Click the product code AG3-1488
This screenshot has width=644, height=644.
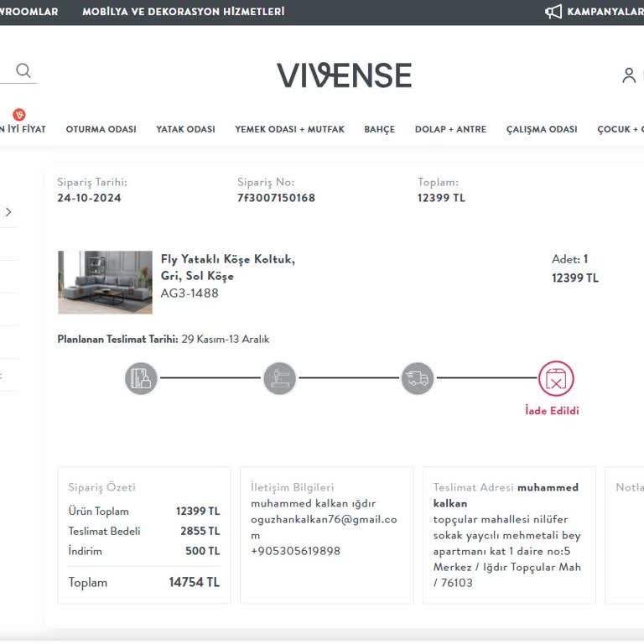pyautogui.click(x=190, y=293)
